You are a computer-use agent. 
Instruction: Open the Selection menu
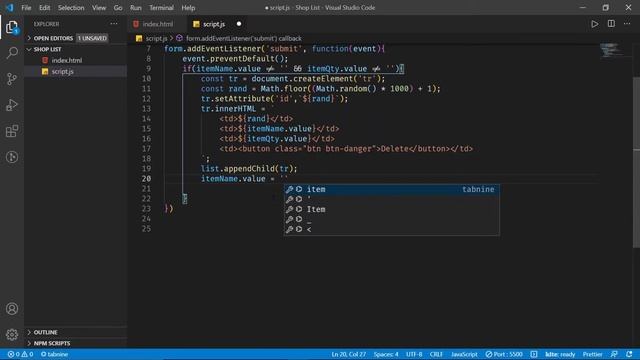(71, 7)
